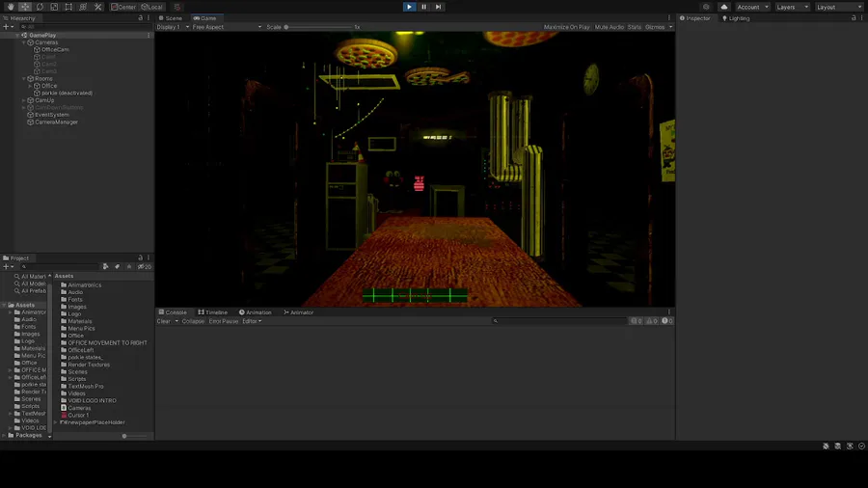Open the custom editor tools

pyautogui.click(x=98, y=7)
